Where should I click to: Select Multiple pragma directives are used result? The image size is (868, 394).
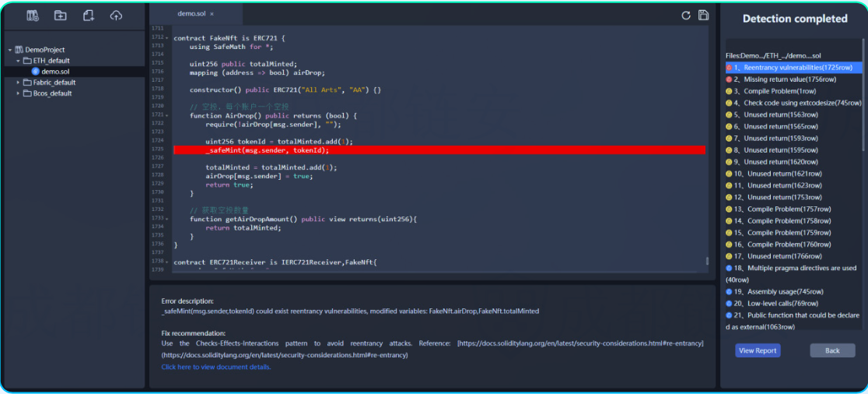[794, 274]
